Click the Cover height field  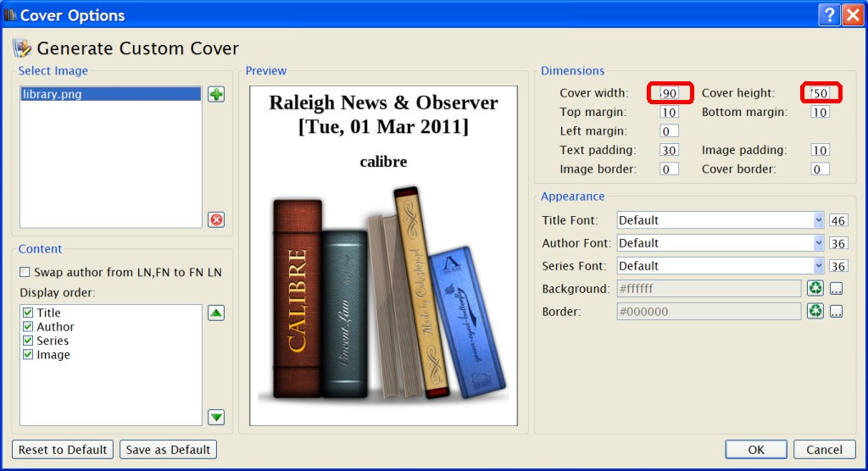pos(821,93)
